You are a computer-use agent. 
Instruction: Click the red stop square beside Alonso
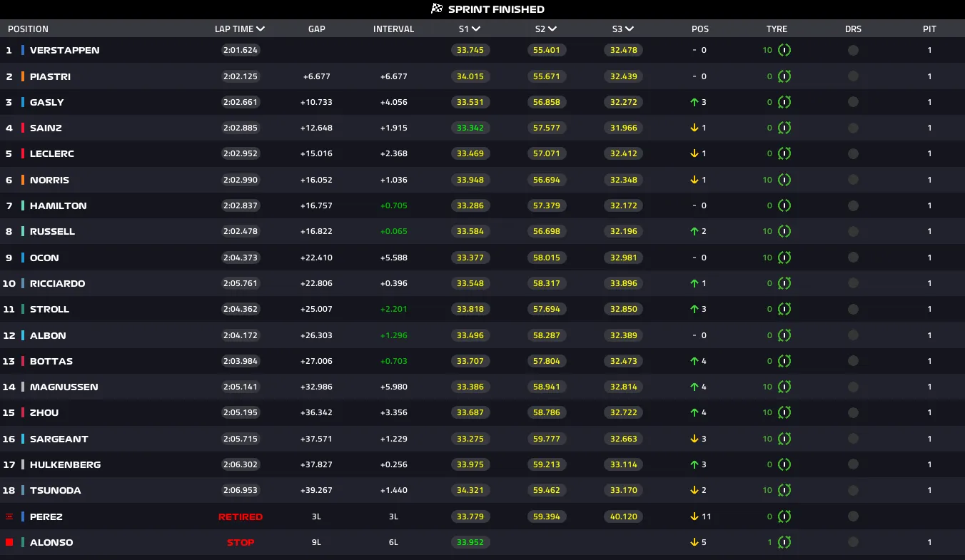(9, 542)
